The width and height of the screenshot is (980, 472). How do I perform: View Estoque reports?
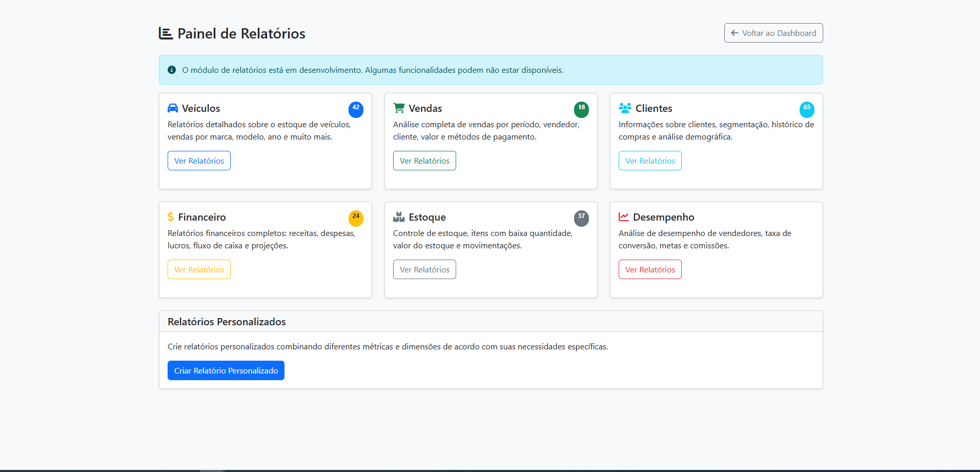point(424,269)
